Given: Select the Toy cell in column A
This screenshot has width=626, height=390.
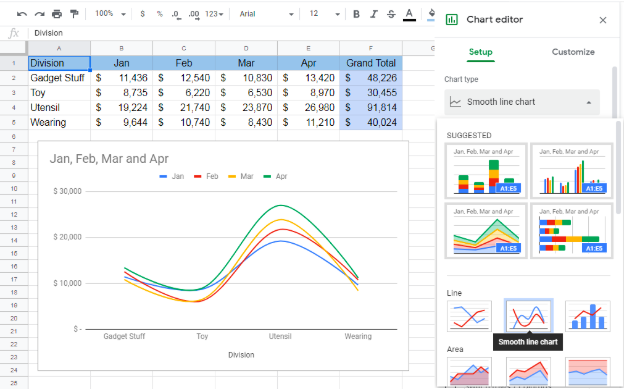Looking at the screenshot, I should pos(59,93).
